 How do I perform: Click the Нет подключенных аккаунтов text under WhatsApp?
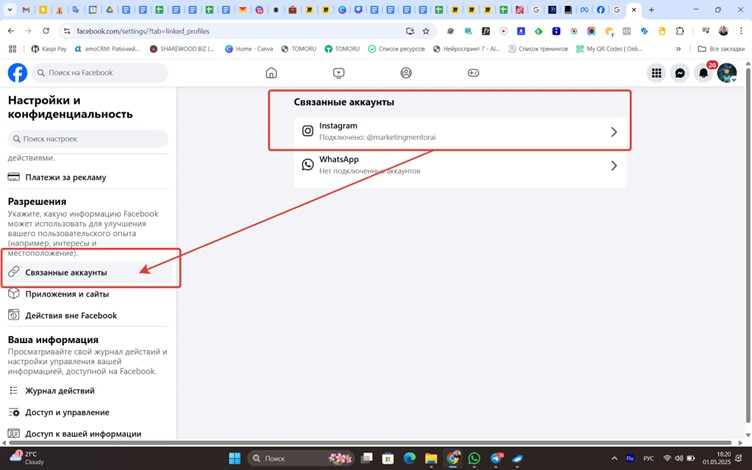click(x=370, y=171)
